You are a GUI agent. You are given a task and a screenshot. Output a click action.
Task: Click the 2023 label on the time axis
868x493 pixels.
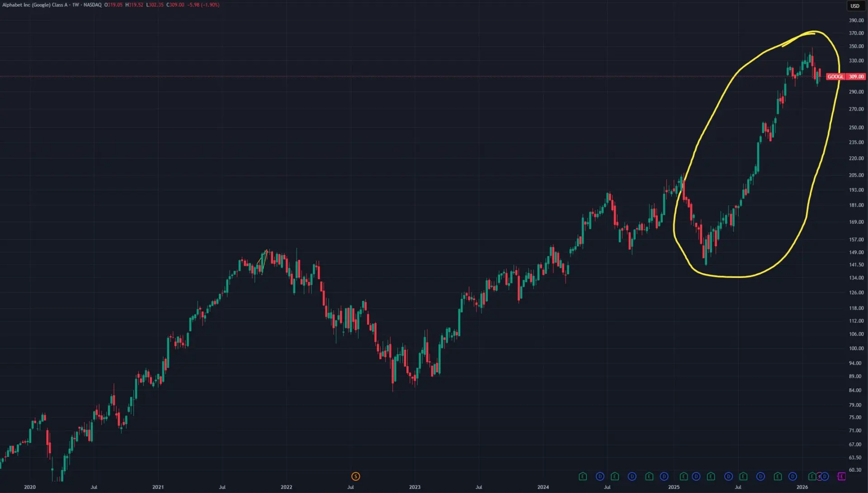(415, 487)
